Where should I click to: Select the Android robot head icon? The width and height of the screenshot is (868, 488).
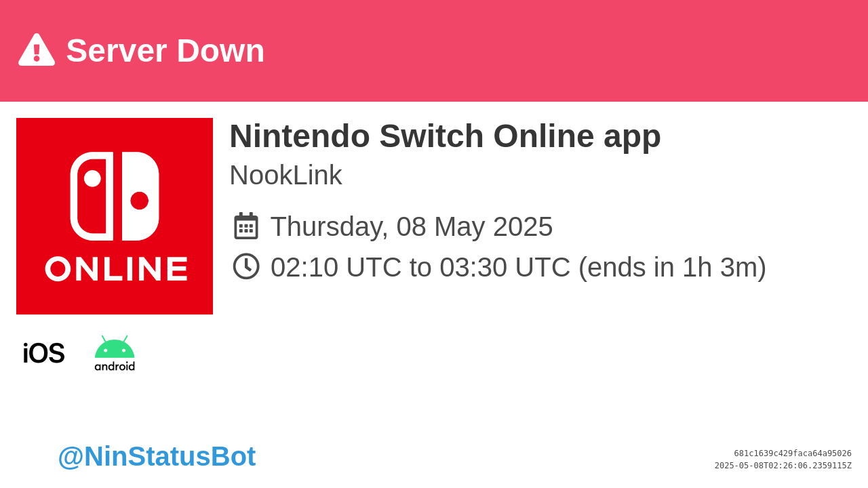(115, 346)
